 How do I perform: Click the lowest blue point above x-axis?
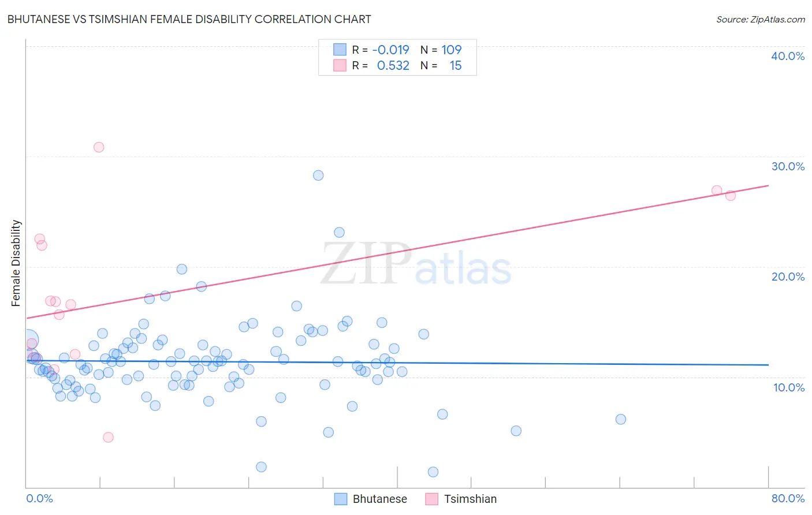(x=433, y=472)
